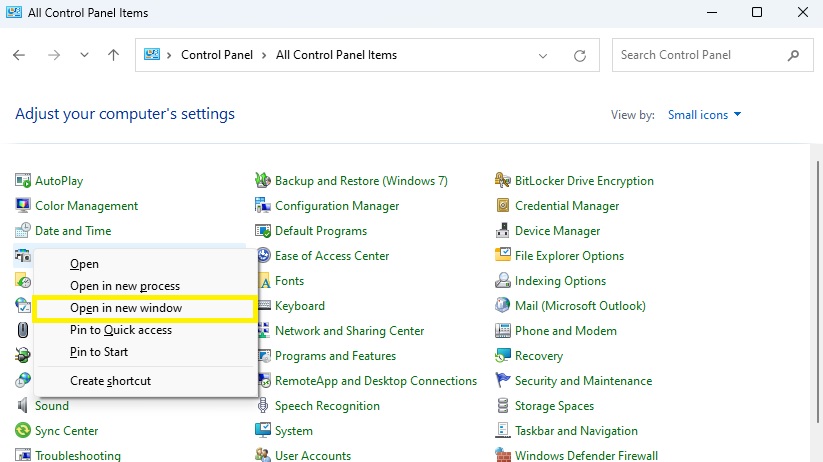Click the Speech Recognition microphone icon
Image resolution: width=823 pixels, height=462 pixels.
262,405
